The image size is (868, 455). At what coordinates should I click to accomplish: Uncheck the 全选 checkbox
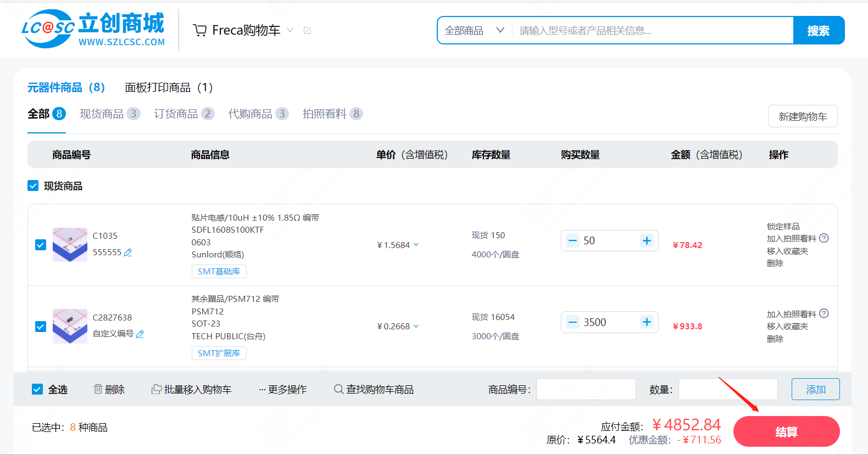point(37,389)
